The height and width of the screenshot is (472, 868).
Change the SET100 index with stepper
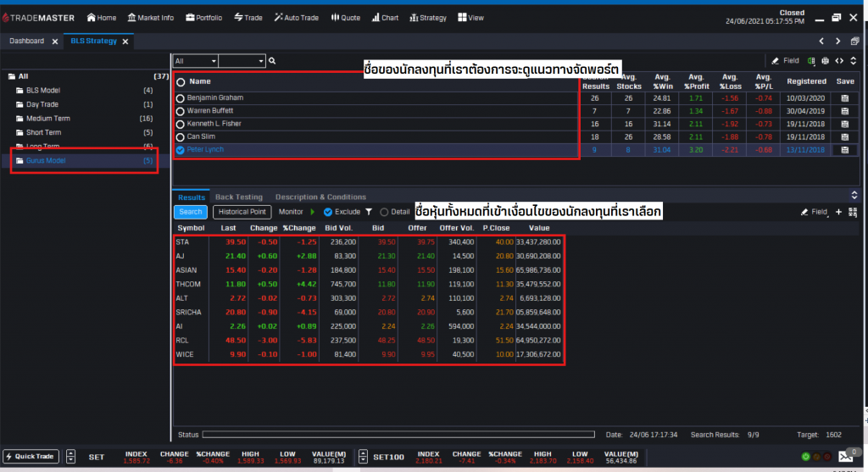[363, 457]
